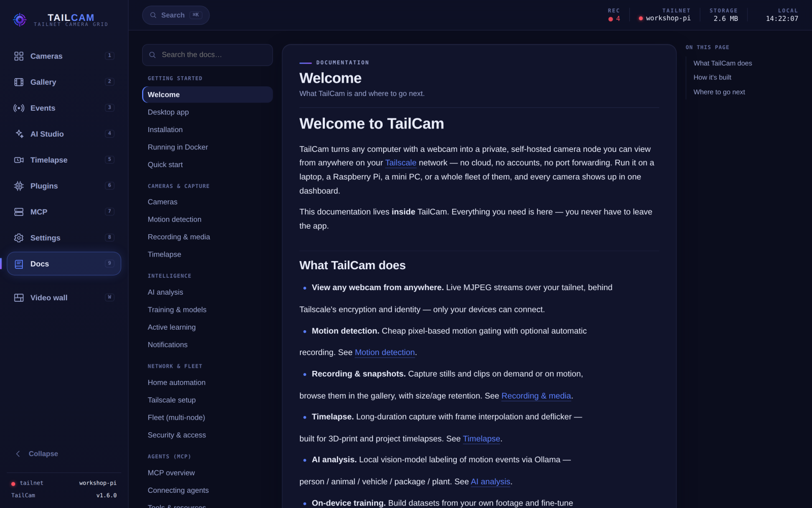Open Connecting agents docs page
Image resolution: width=812 pixels, height=508 pixels.
[207, 490]
